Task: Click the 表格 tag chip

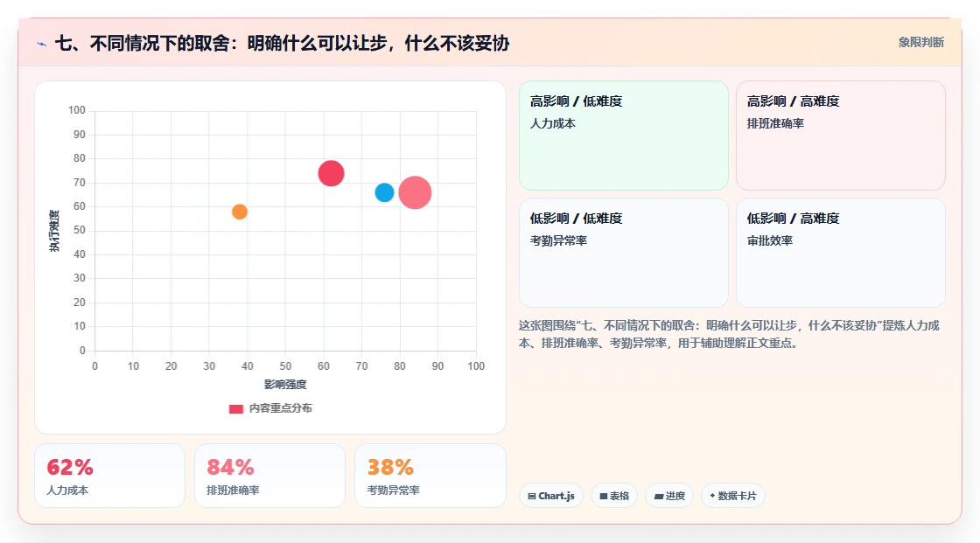Action: pyautogui.click(x=614, y=496)
